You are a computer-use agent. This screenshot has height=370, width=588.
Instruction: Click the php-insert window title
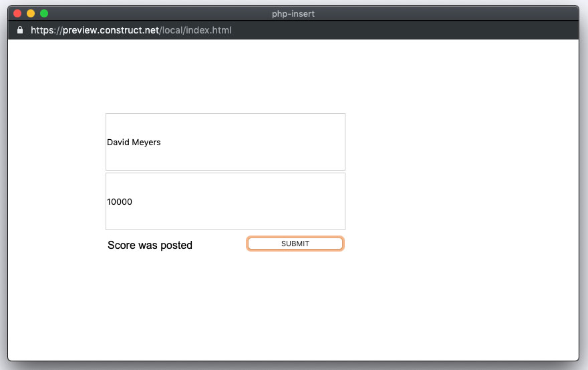(x=293, y=14)
